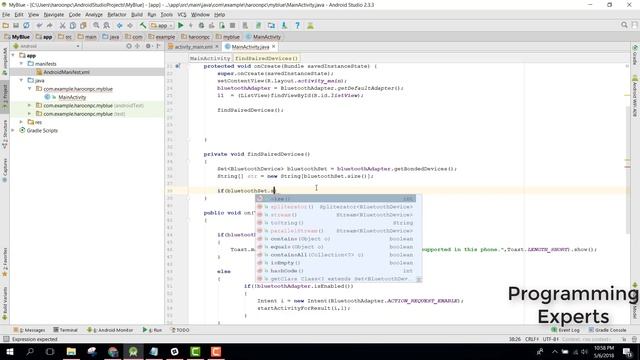Open the File menu
Viewport: 640px width, 360px height.
coord(6,15)
